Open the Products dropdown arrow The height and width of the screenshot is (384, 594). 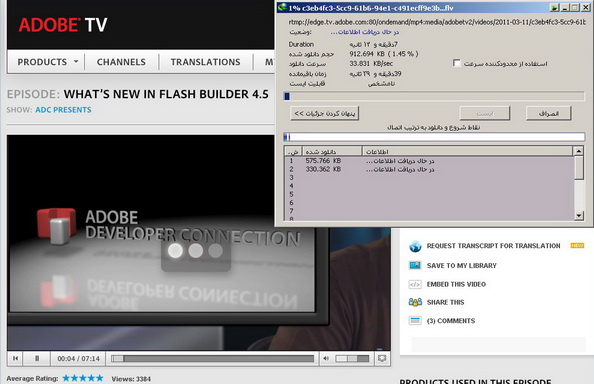click(x=76, y=61)
